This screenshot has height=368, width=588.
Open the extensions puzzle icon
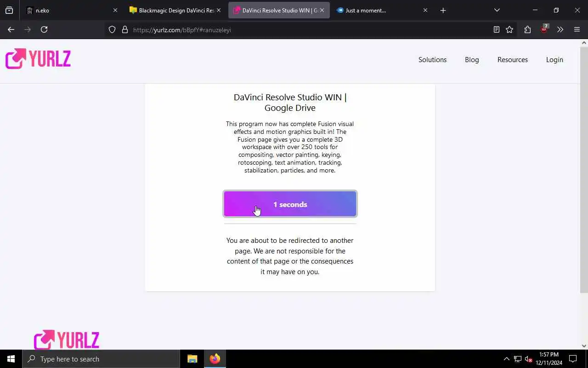[x=527, y=29]
